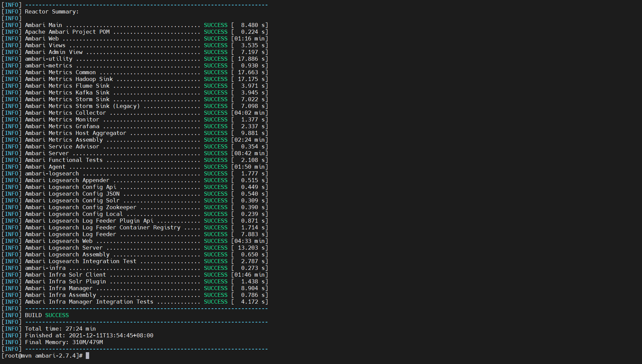Click 'Ambari Logsearch Log Feeder Plugin Api'
The height and width of the screenshot is (364, 642).
click(89, 221)
